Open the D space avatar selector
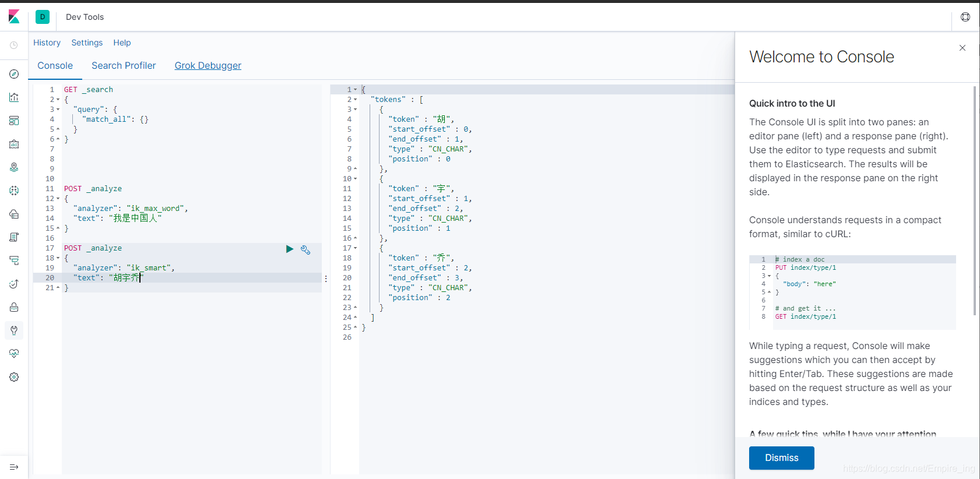Viewport: 980px width, 479px height. [x=43, y=17]
